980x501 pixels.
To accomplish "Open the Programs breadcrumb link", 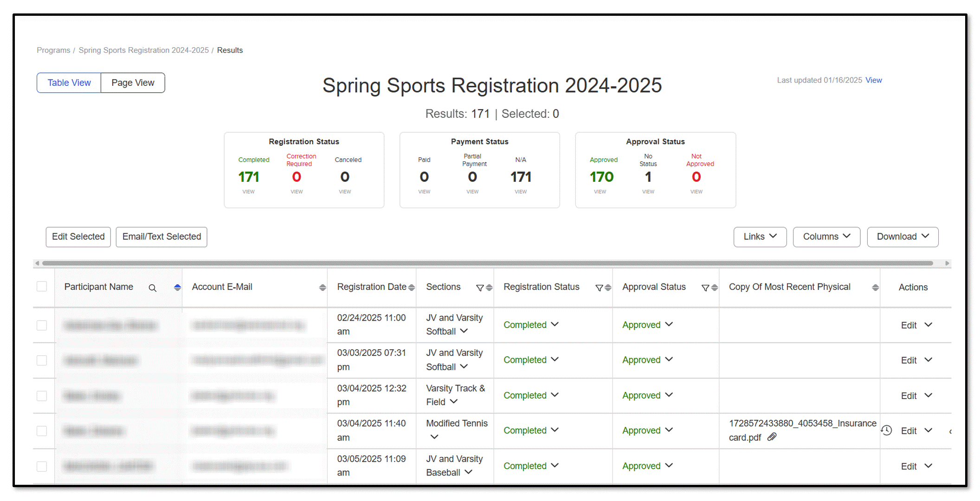I will coord(53,50).
